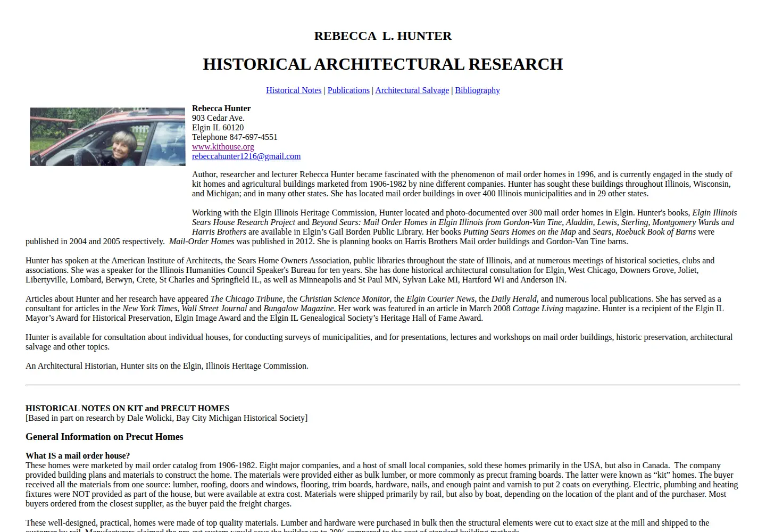
Task: Click the bold 'Rebecca Hunter' contact name
Action: pyautogui.click(x=221, y=109)
